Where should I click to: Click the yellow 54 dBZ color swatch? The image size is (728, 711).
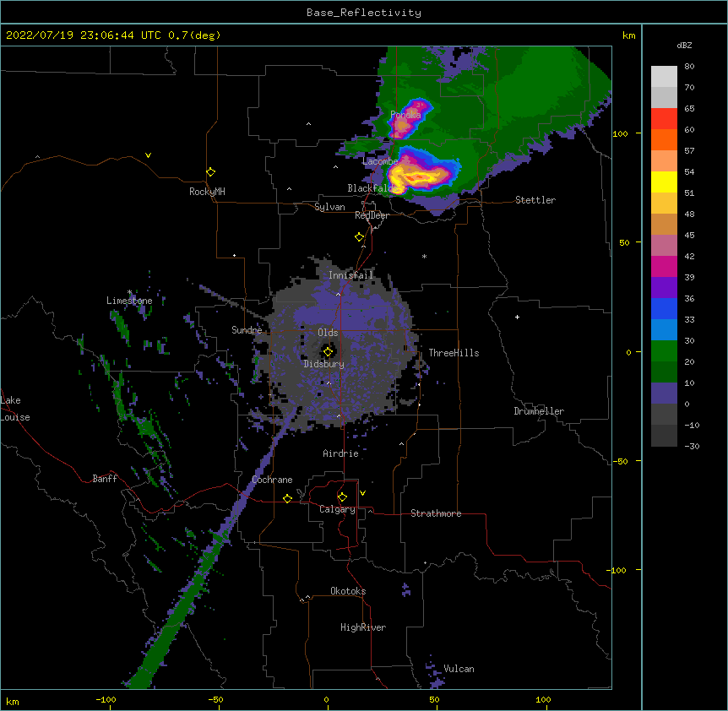click(x=664, y=182)
